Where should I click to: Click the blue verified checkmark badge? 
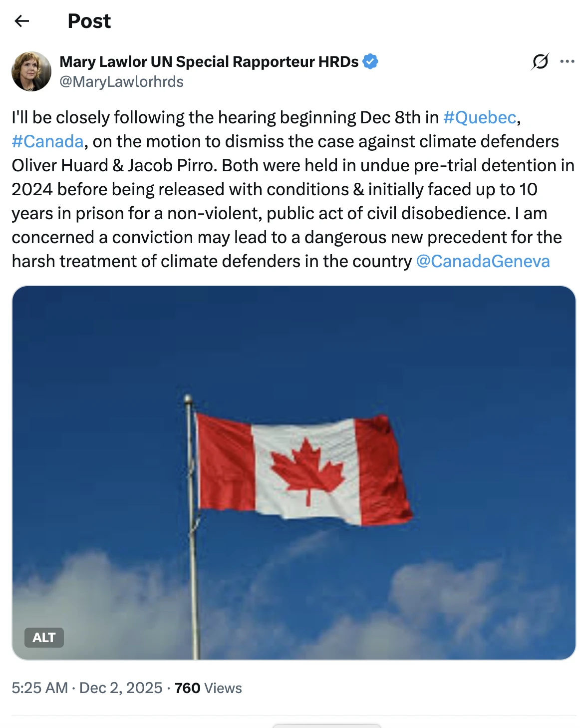pos(370,61)
